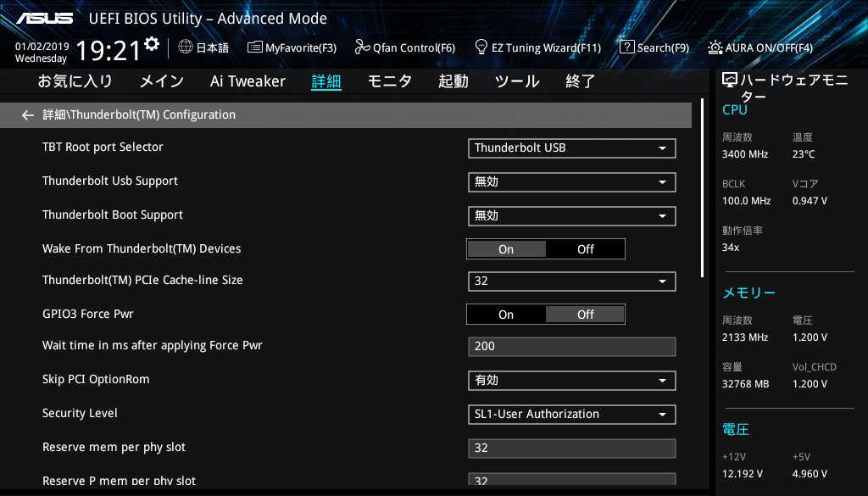Click the Qfan Control fan icon
Image resolution: width=868 pixels, height=496 pixels.
[362, 47]
